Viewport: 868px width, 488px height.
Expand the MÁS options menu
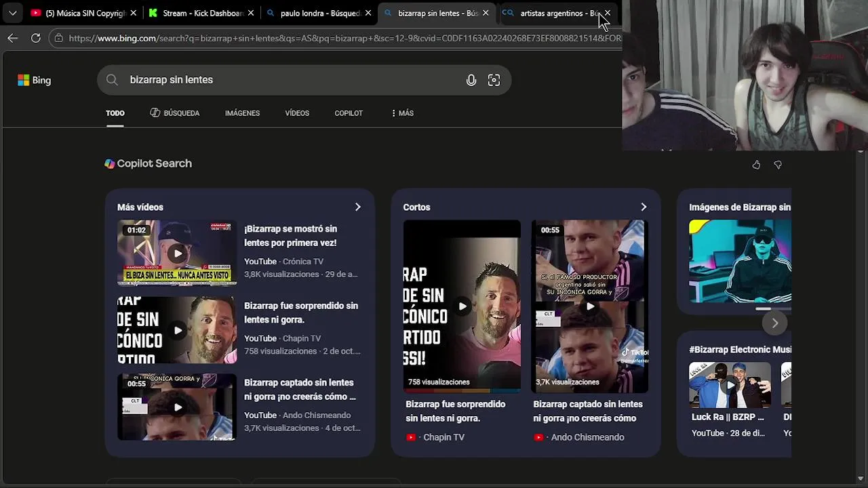tap(402, 113)
